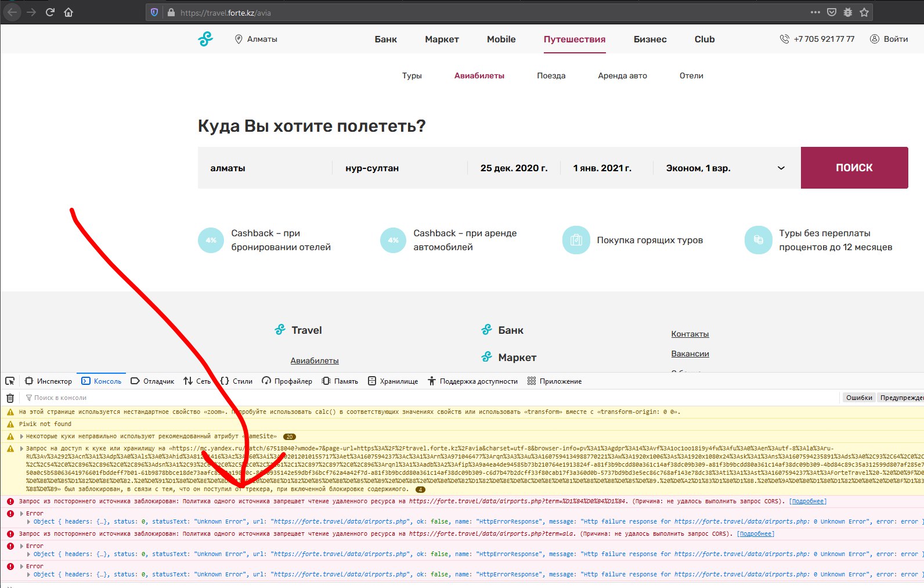The width and height of the screenshot is (924, 588).
Task: Click the Туры без переплаты icon
Action: point(758,240)
